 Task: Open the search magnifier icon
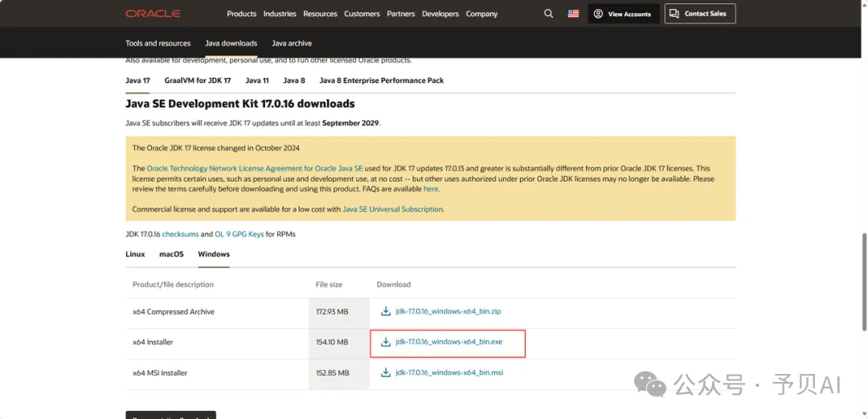pyautogui.click(x=549, y=14)
